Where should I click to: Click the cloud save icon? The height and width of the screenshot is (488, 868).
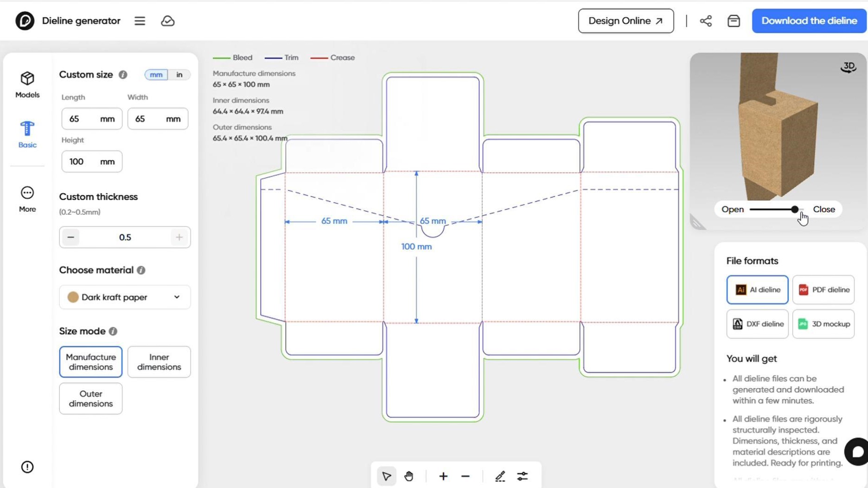[167, 21]
